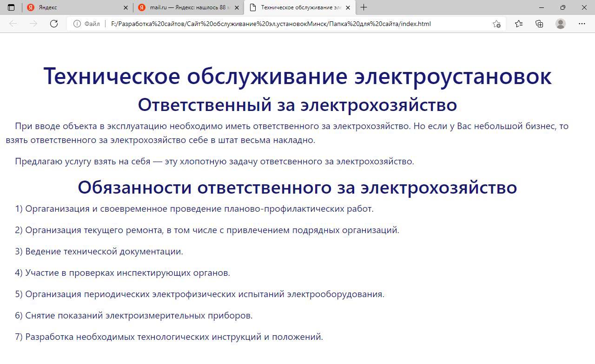Add this page to favorites
Image resolution: width=595 pixels, height=364 pixels.
coord(496,24)
